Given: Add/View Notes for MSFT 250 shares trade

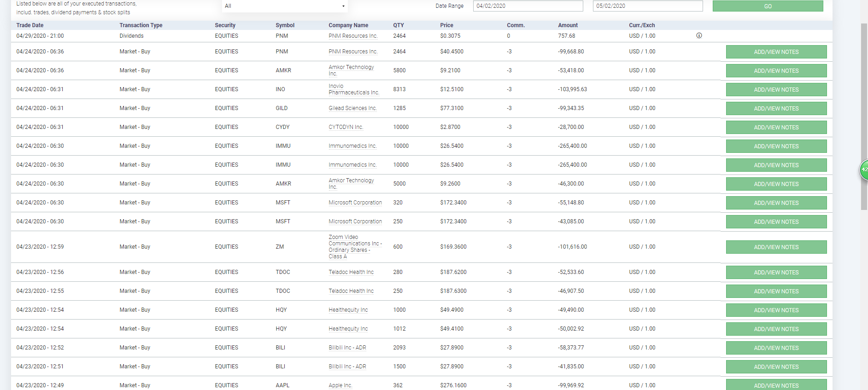Looking at the screenshot, I should 776,222.
